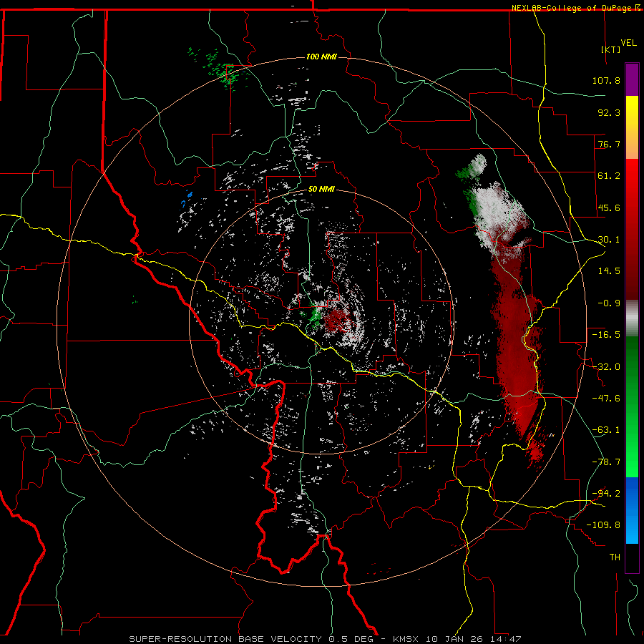The height and width of the screenshot is (644, 644).
Task: Pick the yellow-orange segment of the color bar
Action: (632, 127)
